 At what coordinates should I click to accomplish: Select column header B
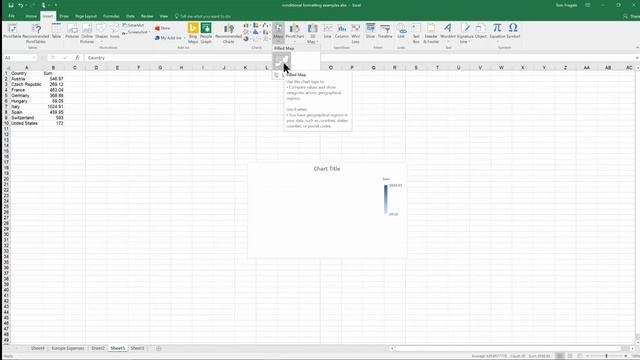[53, 68]
